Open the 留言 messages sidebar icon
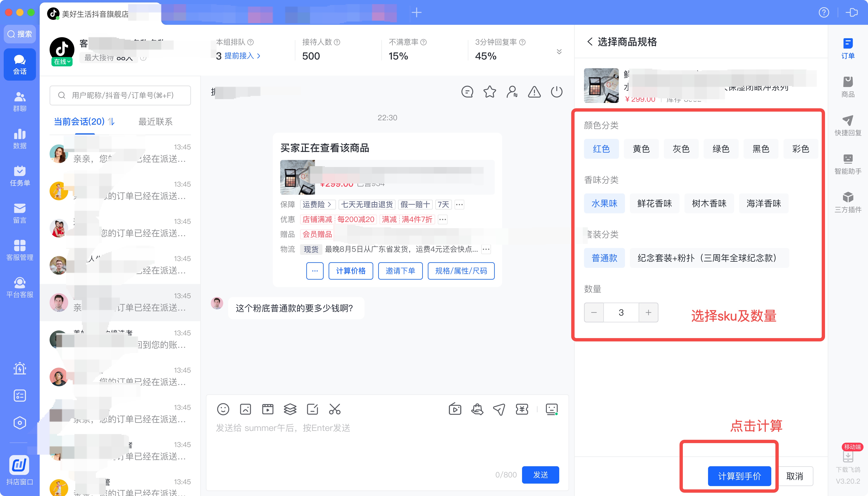This screenshot has height=496, width=868. pos(20,213)
